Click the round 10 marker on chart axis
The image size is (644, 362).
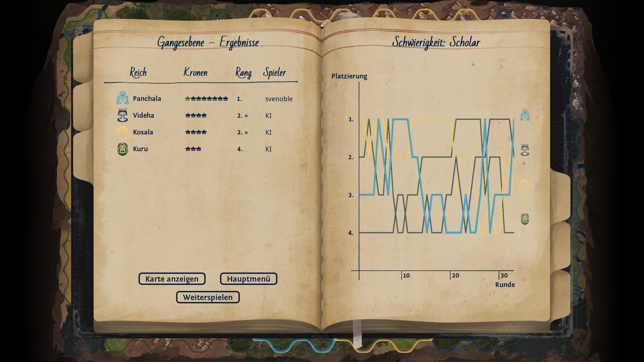point(406,276)
